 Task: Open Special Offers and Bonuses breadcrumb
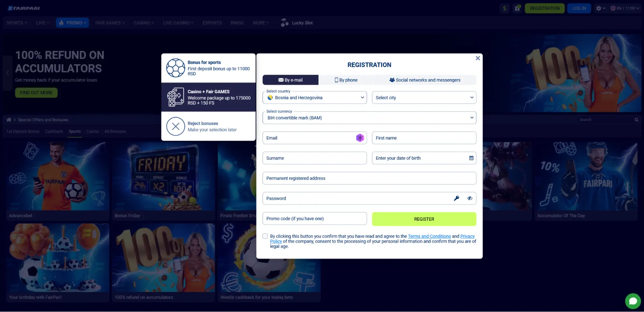(43, 120)
